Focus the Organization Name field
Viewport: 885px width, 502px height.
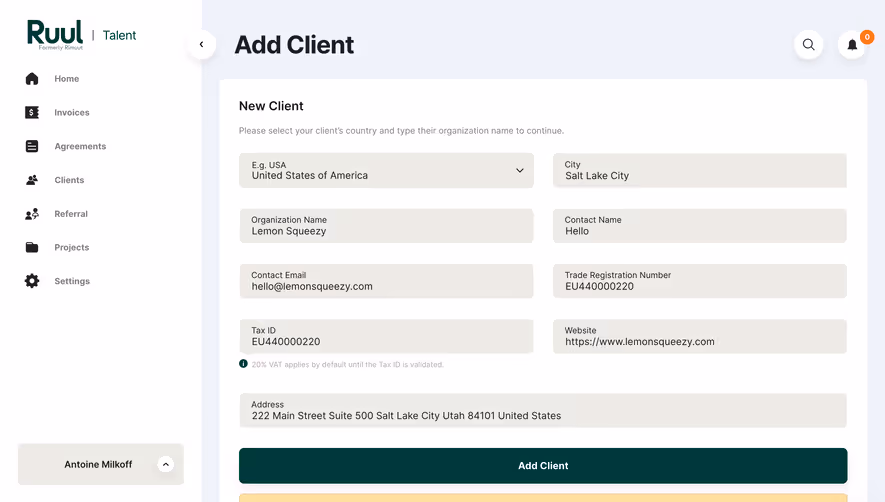pos(387,226)
